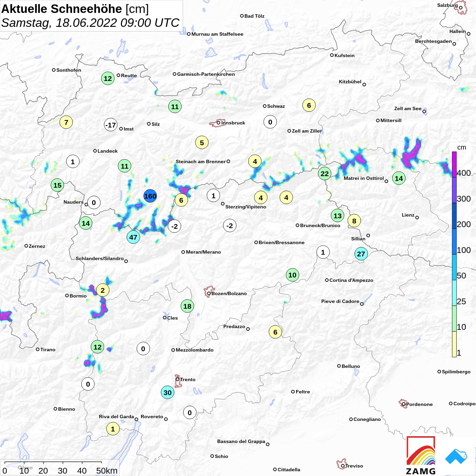476x476 pixels.
Task: Select the 14 cm marker below Nauders
Action: coord(86,223)
